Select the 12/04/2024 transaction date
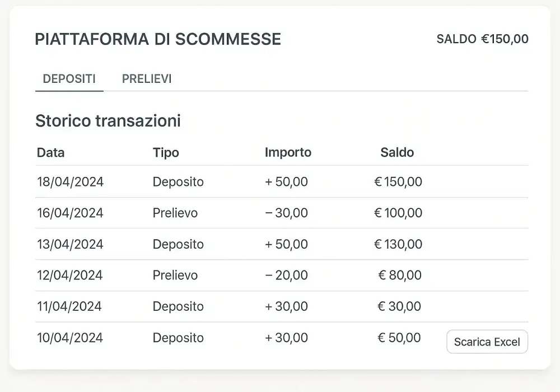Image resolution: width=560 pixels, height=392 pixels. (x=70, y=276)
